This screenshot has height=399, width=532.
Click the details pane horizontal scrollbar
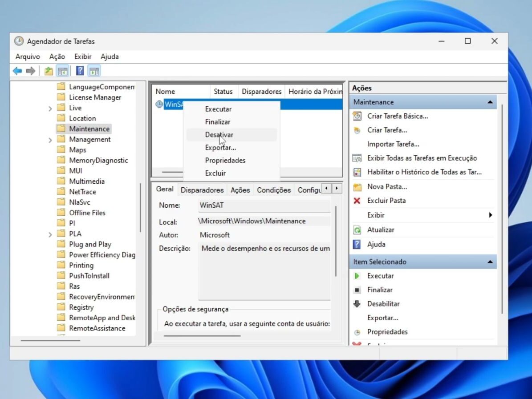coord(202,336)
